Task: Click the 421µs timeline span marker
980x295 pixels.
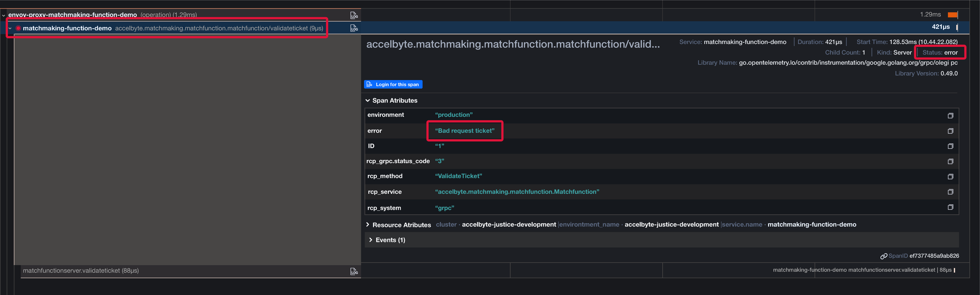Action: click(957, 27)
